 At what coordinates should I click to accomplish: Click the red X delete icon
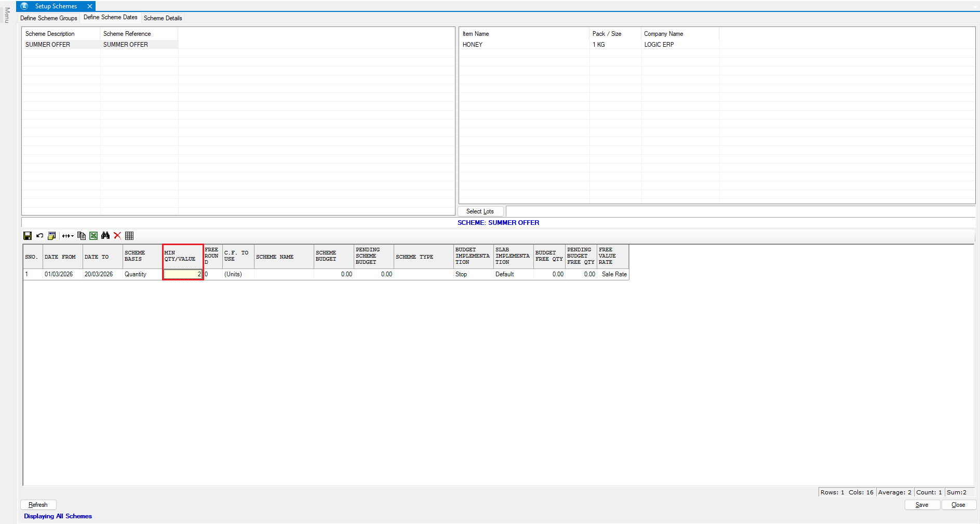pyautogui.click(x=117, y=236)
